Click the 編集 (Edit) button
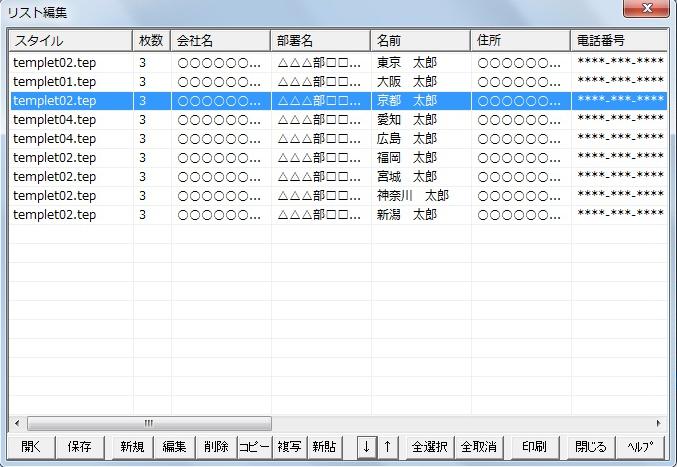The image size is (677, 467). pos(174,447)
